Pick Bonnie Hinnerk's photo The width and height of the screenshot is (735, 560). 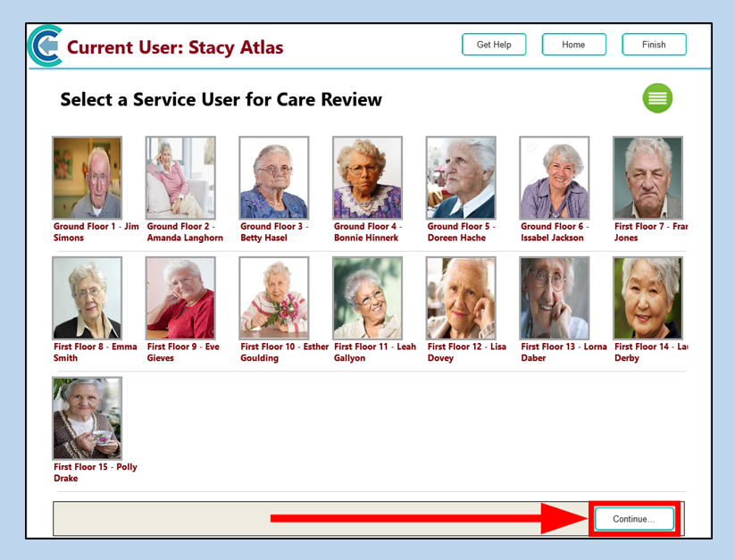(x=367, y=178)
